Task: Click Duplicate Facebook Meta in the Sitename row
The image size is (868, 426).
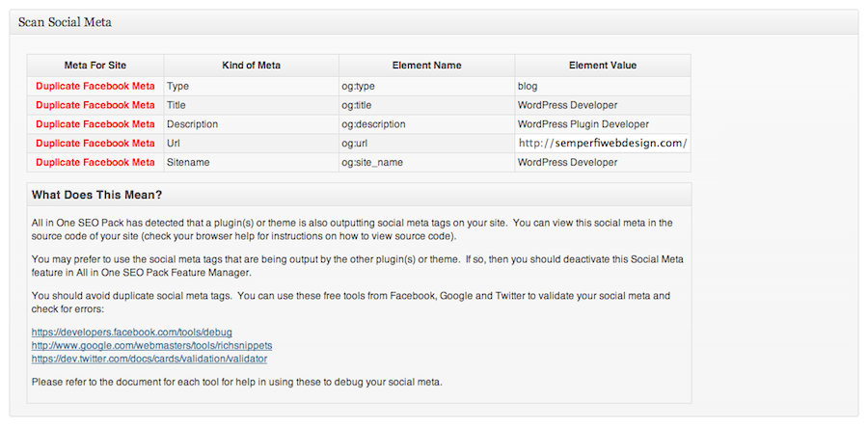Action: 95,162
